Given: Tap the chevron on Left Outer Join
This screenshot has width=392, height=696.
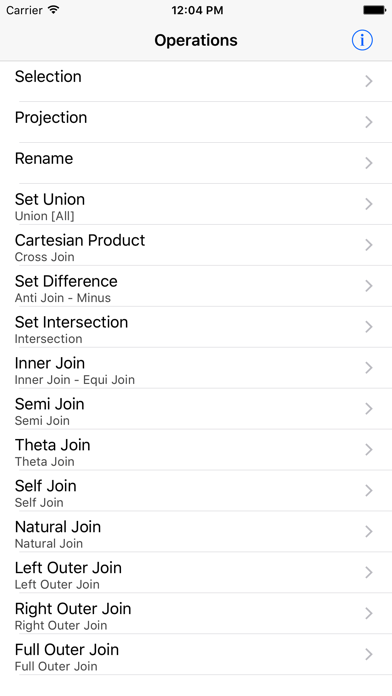Looking at the screenshot, I should [368, 572].
